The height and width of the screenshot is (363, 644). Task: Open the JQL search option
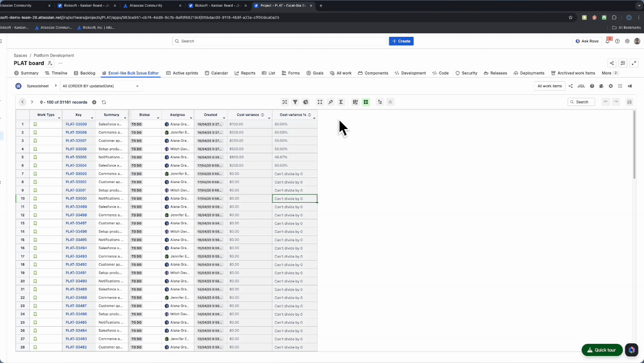tap(581, 86)
